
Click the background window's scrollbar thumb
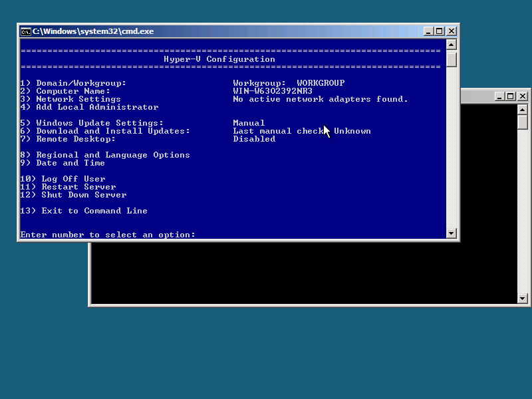click(x=523, y=122)
